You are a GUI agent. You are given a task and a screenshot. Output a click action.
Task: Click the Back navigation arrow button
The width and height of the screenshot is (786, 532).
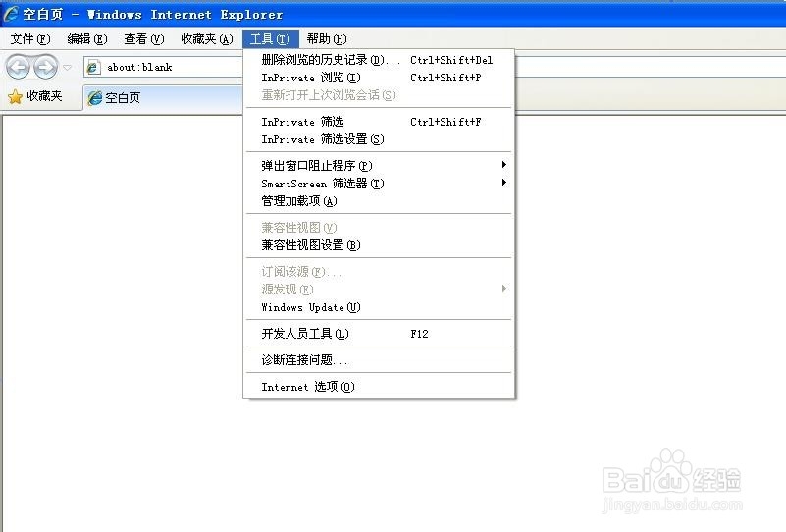click(x=18, y=67)
